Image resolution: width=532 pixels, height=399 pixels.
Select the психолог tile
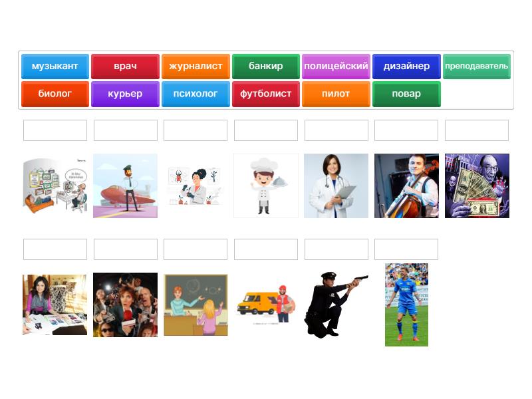196,94
